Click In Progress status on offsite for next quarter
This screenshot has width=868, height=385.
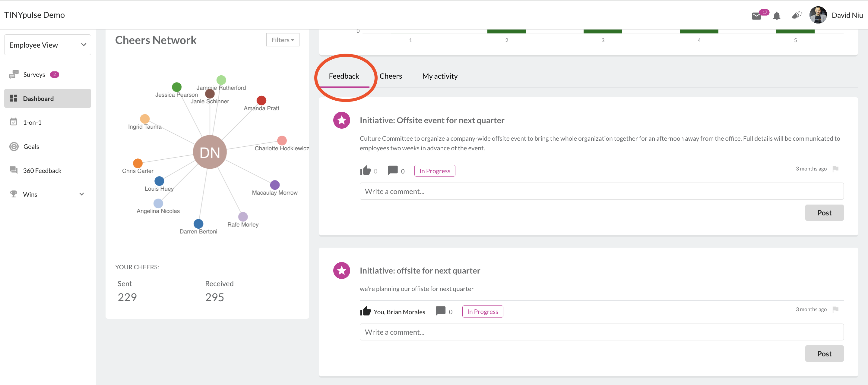(x=483, y=311)
